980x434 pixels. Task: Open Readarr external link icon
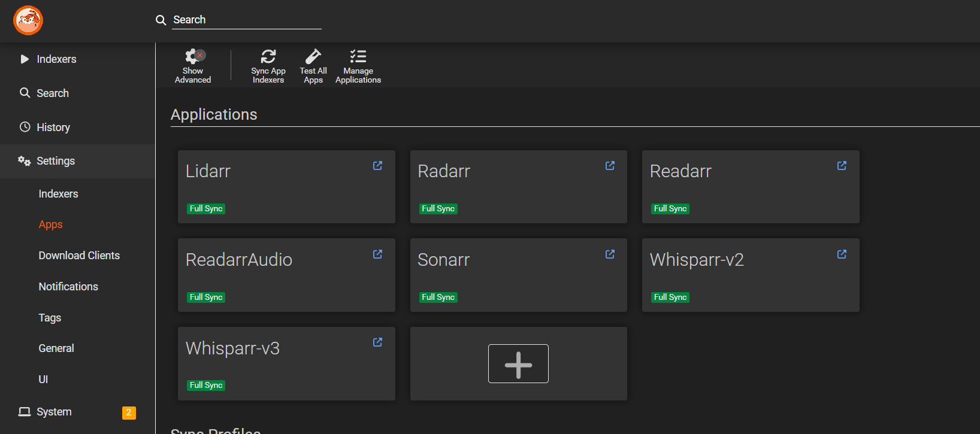842,166
